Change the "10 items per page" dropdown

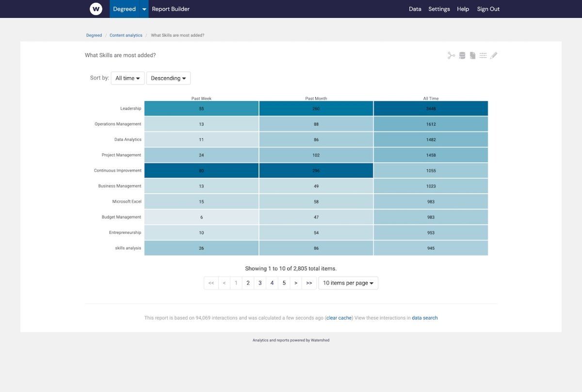[348, 283]
